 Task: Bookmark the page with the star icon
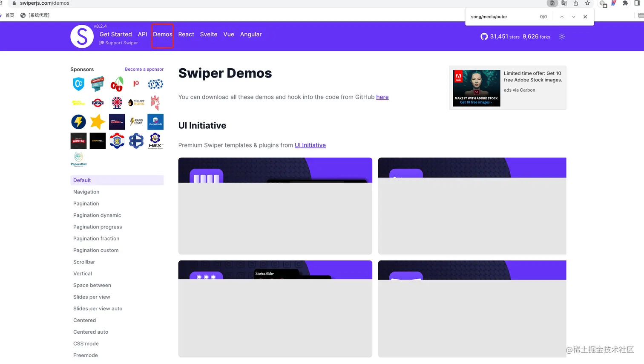tap(587, 3)
